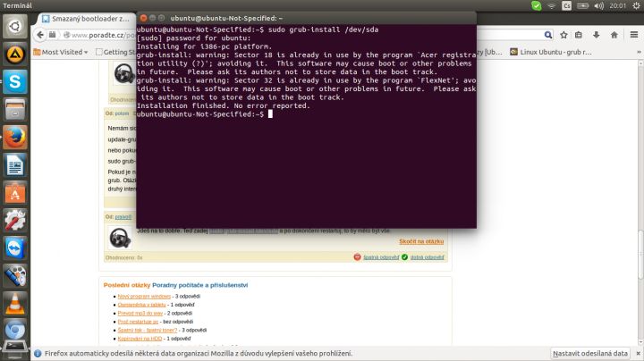Open Špatný tisk - špatný toner question
Viewport: 644px width, 361px height.
click(x=147, y=330)
